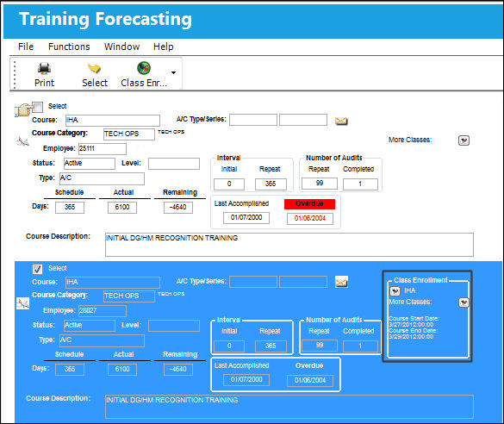The height and width of the screenshot is (424, 504).
Task: Click the Select hand icon in toolbar
Action: tap(94, 68)
